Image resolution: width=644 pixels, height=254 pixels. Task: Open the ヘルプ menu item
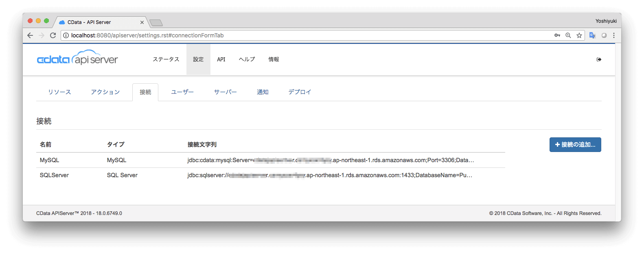click(x=247, y=59)
